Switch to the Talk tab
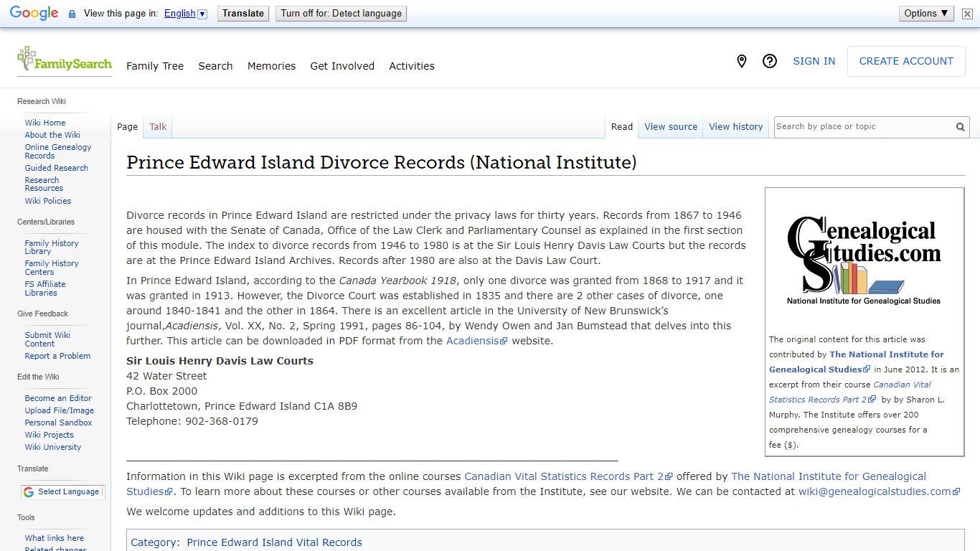This screenshot has height=551, width=980. [x=158, y=127]
